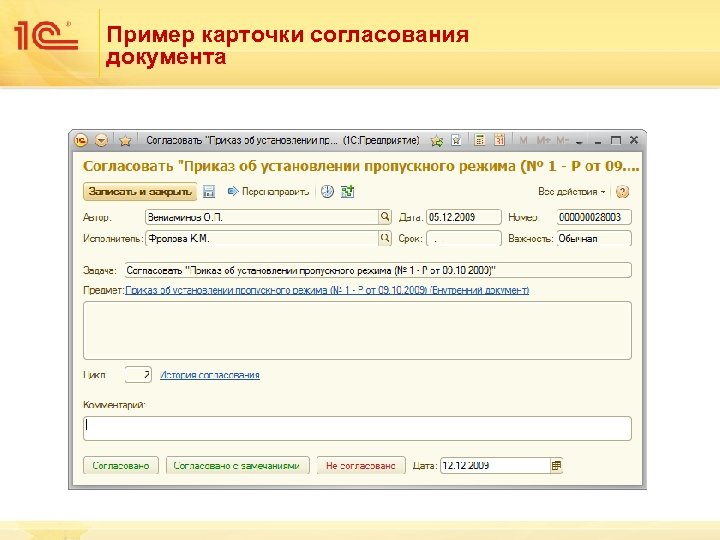
Task: Minimize the 1C:Предприятие window
Action: point(597,141)
